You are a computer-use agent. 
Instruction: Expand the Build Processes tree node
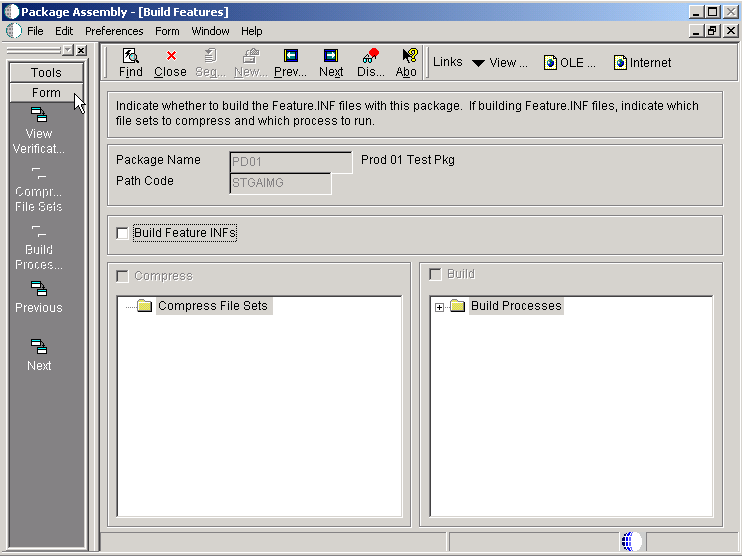click(x=439, y=308)
